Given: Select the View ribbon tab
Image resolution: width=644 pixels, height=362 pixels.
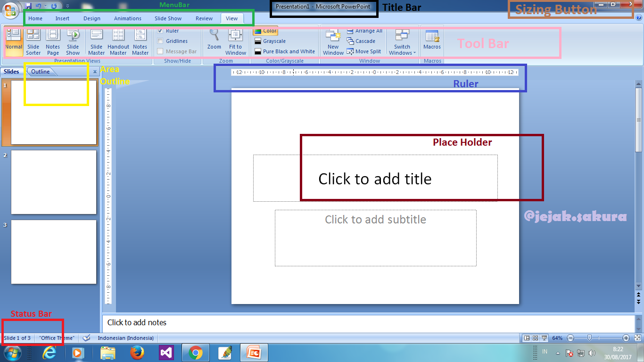Looking at the screenshot, I should [231, 18].
